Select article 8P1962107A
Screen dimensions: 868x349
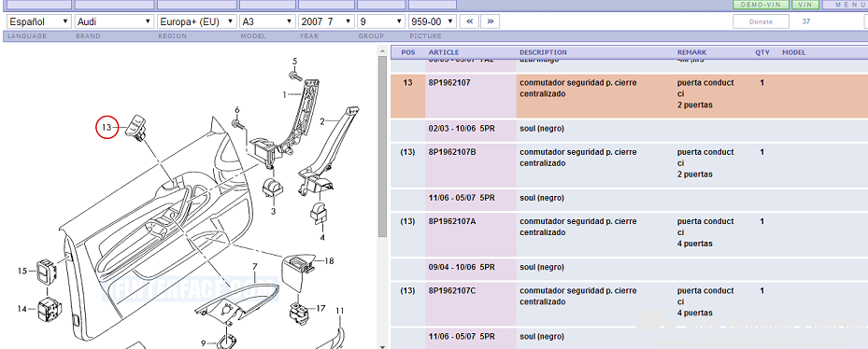(451, 221)
